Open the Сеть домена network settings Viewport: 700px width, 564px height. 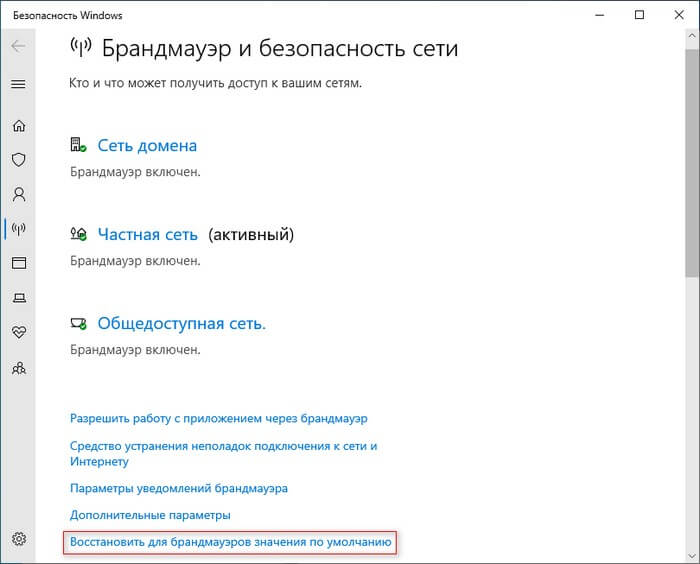(147, 146)
